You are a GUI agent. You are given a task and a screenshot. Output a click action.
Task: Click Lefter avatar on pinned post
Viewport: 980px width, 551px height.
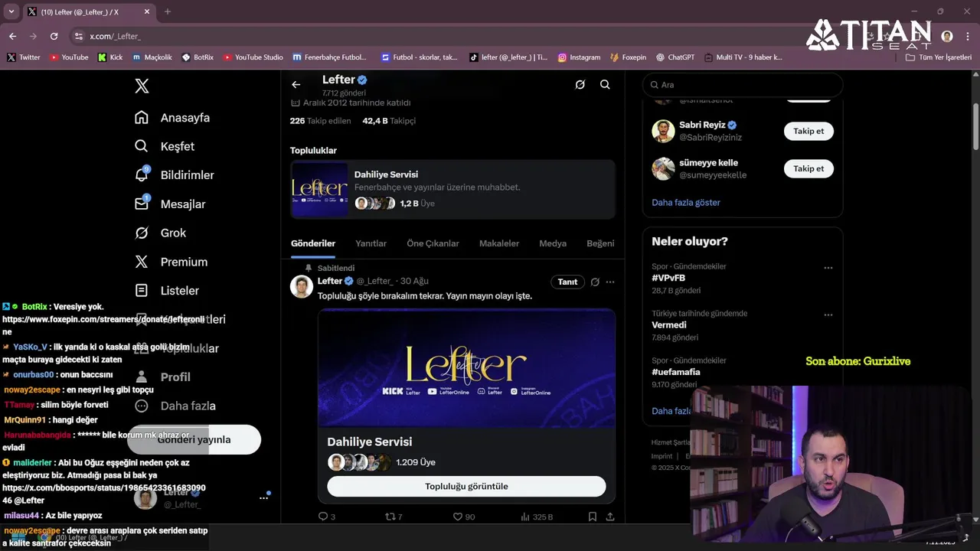pyautogui.click(x=302, y=286)
